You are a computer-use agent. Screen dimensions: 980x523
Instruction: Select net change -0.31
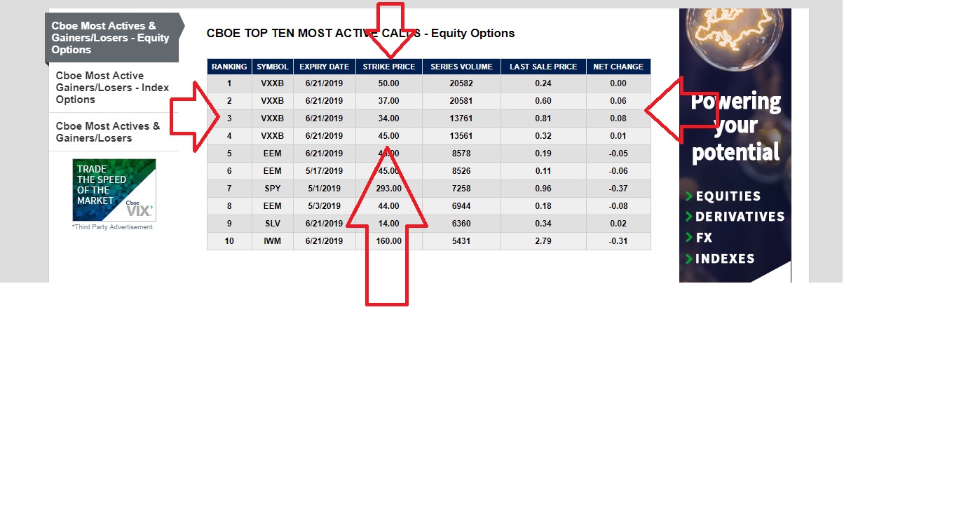tap(618, 241)
